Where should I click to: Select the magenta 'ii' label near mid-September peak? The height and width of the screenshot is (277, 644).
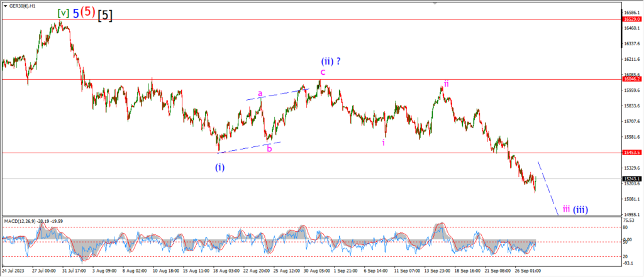click(446, 84)
